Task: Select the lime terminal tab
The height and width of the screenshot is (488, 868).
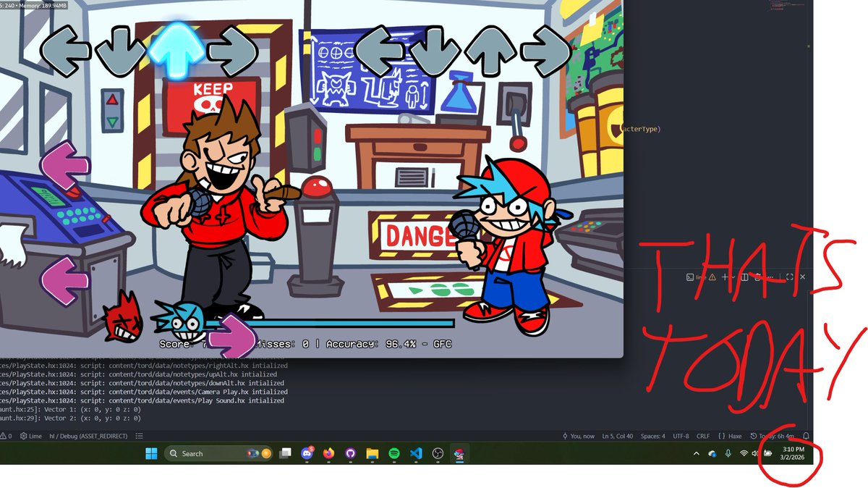Action: click(701, 277)
